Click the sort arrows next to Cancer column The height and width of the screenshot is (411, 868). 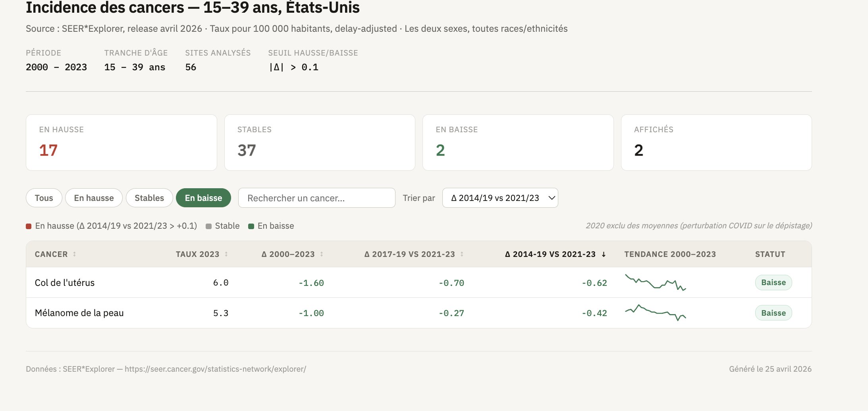tap(74, 254)
